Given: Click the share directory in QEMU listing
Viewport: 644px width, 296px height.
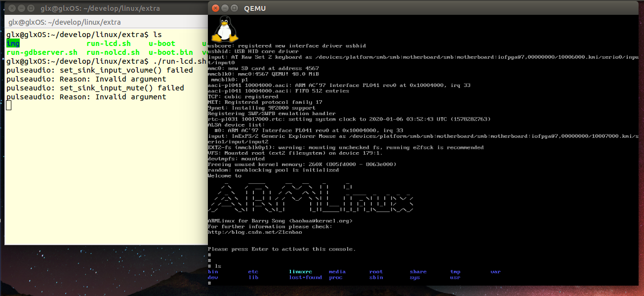Looking at the screenshot, I should point(418,272).
